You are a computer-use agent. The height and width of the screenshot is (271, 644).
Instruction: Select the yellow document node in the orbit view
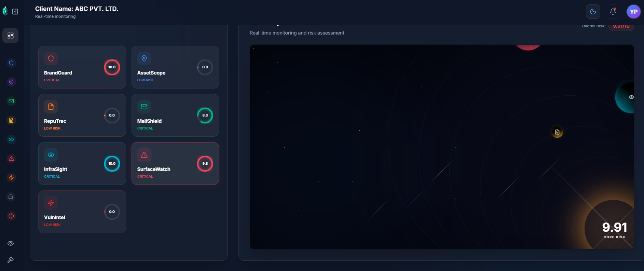(x=557, y=132)
